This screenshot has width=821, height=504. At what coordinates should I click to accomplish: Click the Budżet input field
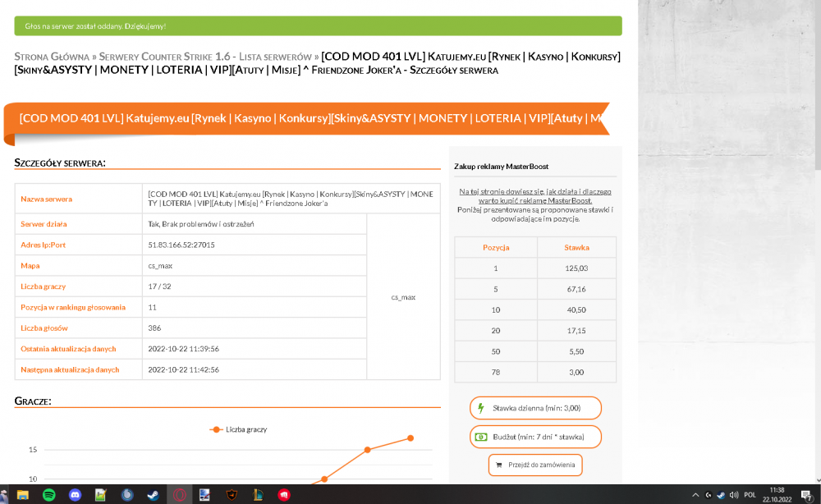535,437
